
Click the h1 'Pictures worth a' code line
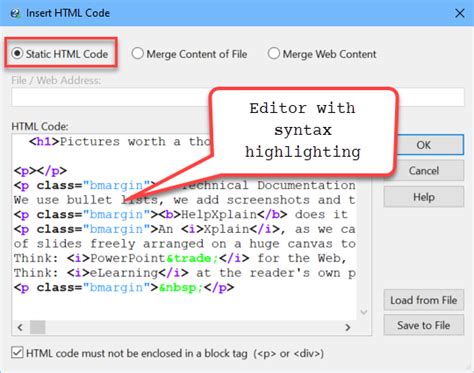[120, 142]
